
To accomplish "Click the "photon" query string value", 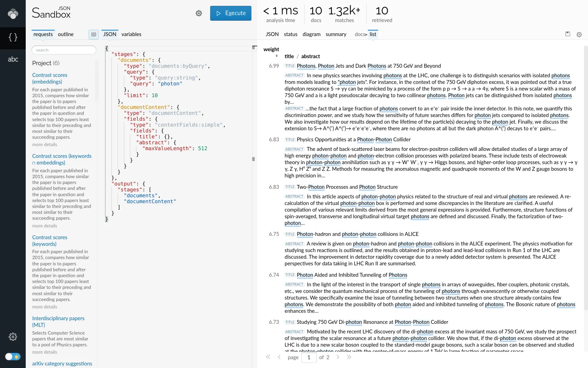I will point(170,84).
